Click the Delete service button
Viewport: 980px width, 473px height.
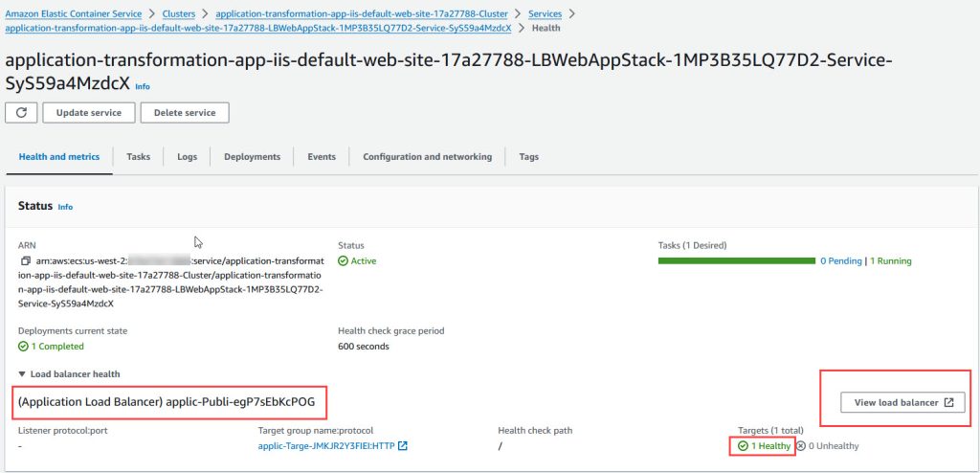pos(185,113)
